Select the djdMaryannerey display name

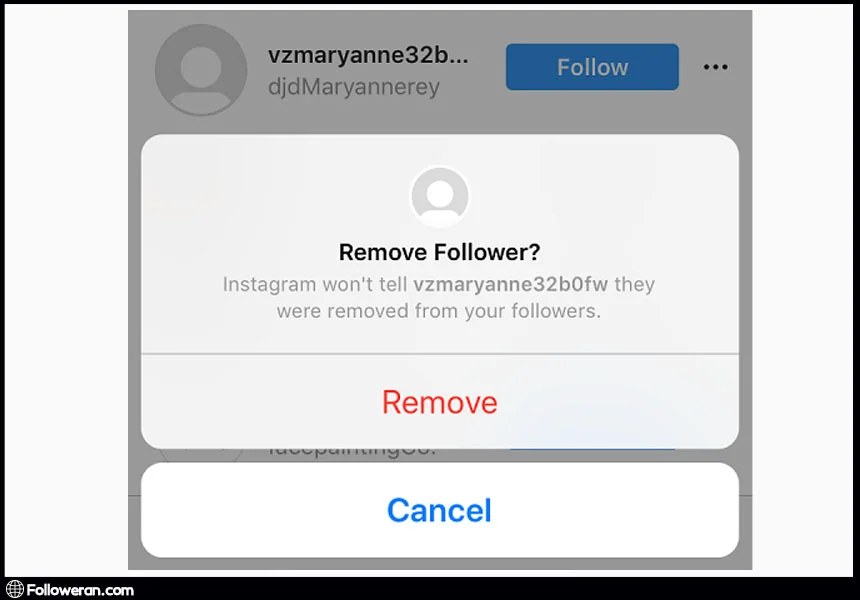click(x=354, y=87)
